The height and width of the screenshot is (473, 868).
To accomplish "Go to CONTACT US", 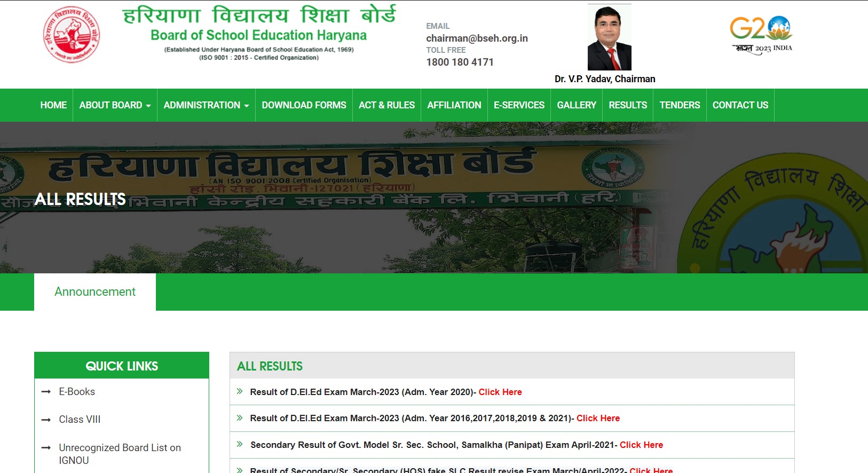I will (x=740, y=105).
